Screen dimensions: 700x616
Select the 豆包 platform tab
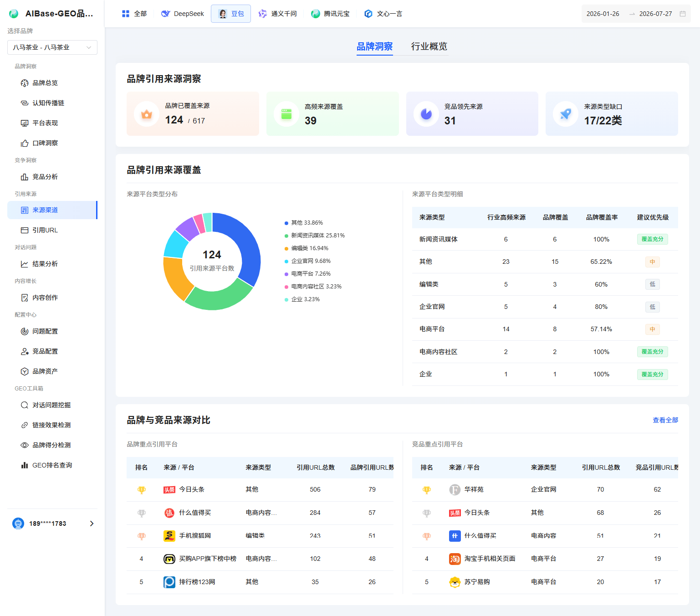point(231,14)
